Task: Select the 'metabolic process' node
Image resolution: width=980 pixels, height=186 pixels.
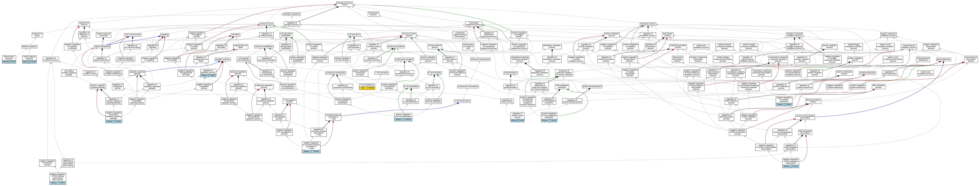Action: tap(648, 24)
